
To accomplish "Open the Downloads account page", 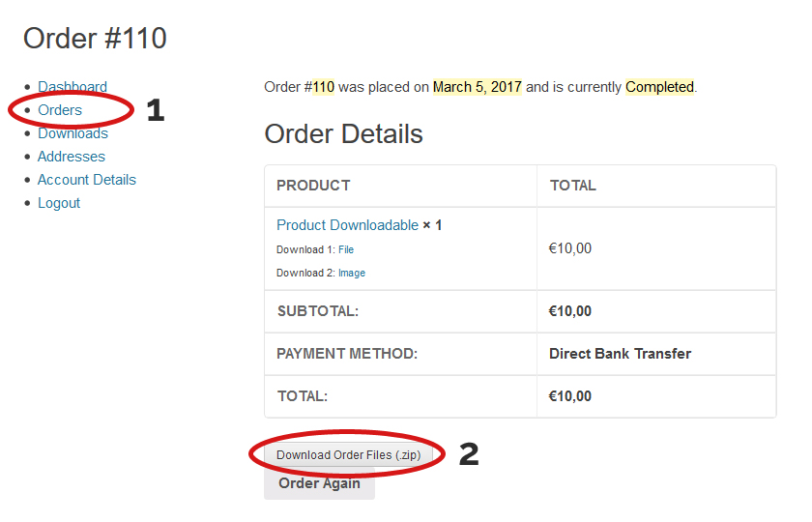I will pyautogui.click(x=72, y=133).
